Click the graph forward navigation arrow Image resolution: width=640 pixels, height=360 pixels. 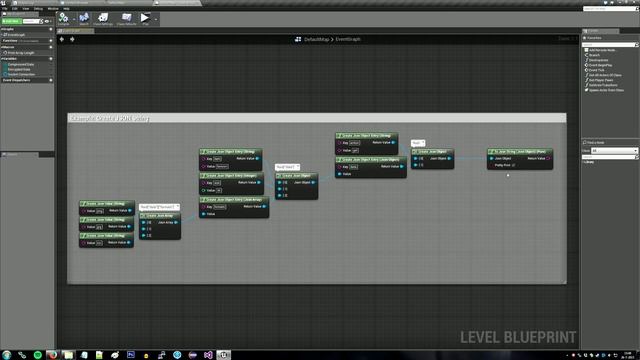pyautogui.click(x=72, y=39)
